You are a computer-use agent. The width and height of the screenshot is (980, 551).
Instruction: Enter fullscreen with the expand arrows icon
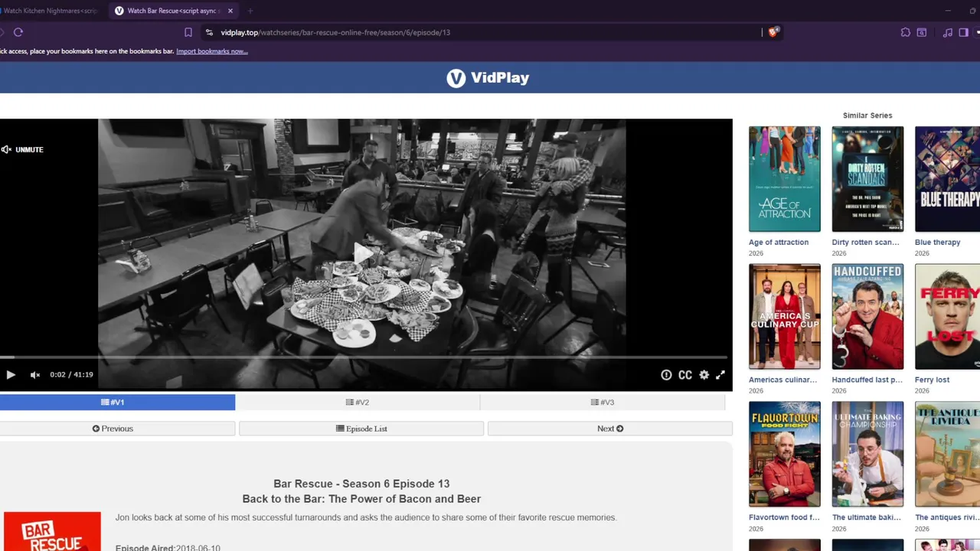pyautogui.click(x=720, y=375)
